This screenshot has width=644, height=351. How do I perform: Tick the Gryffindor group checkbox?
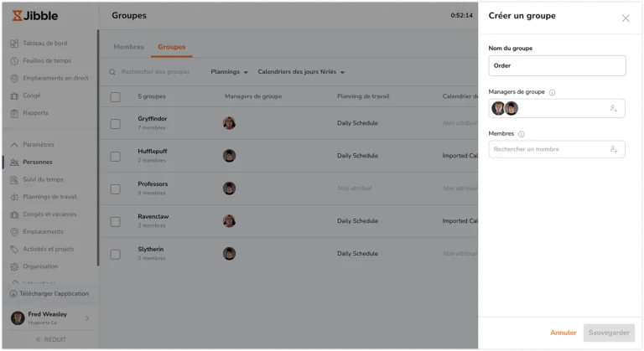tap(116, 123)
